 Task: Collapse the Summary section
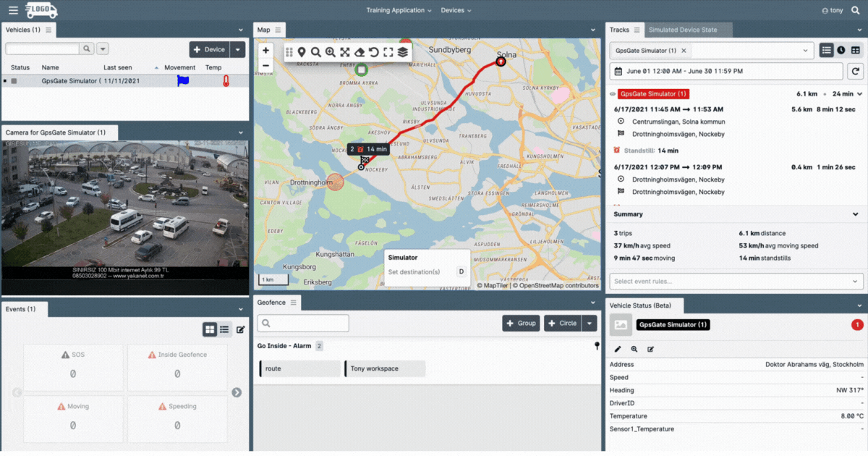[x=856, y=214]
